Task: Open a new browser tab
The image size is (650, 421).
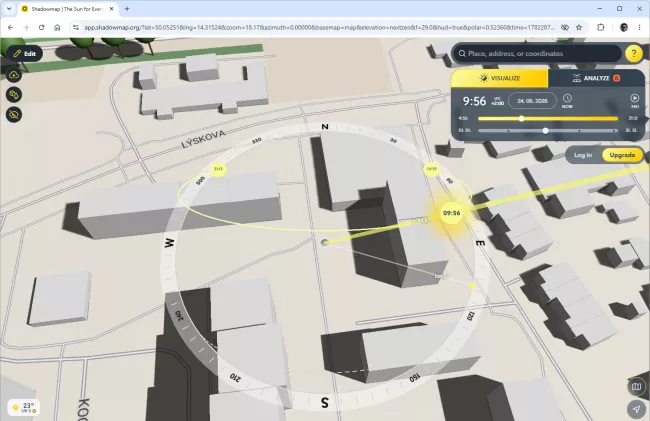Action: pos(127,9)
